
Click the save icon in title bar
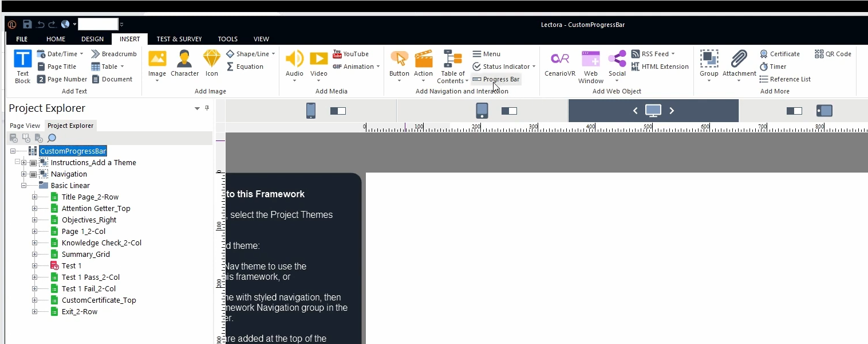(27, 24)
